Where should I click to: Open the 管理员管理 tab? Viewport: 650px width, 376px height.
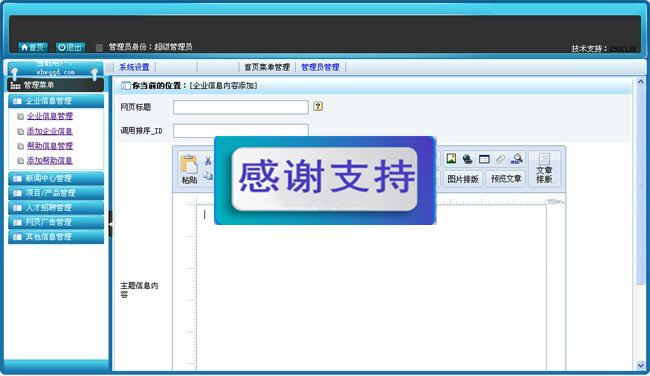tap(320, 67)
